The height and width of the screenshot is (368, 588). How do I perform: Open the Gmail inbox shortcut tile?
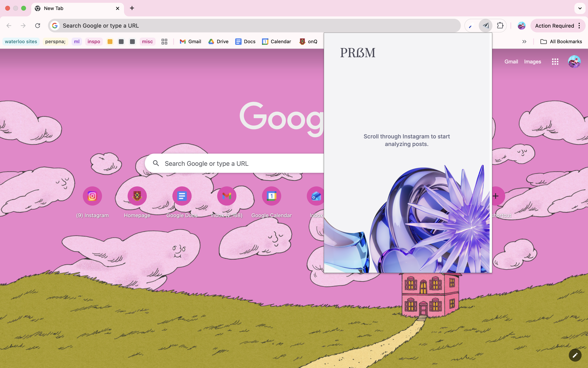click(x=227, y=196)
